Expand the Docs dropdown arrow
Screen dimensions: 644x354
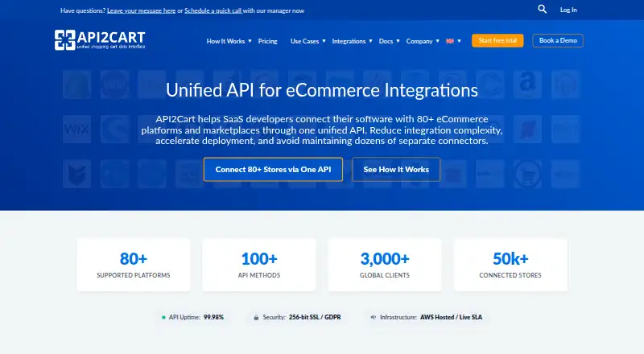pos(398,41)
